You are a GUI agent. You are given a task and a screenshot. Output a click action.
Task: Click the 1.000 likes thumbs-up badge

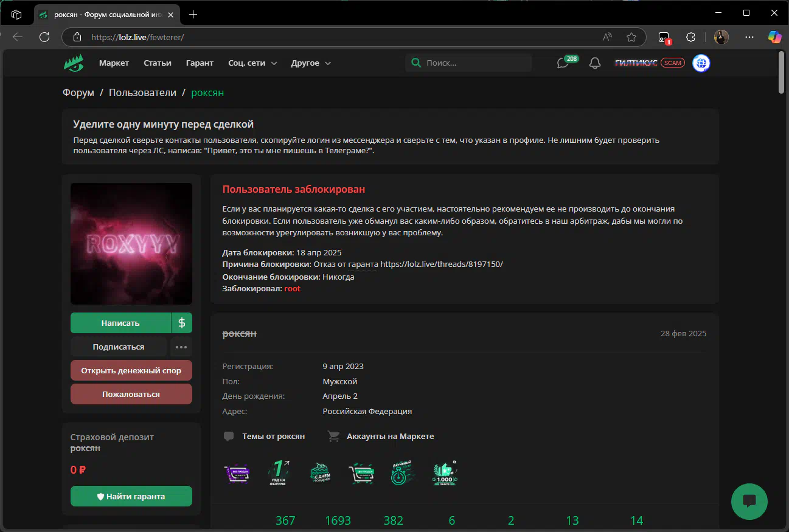pos(445,473)
